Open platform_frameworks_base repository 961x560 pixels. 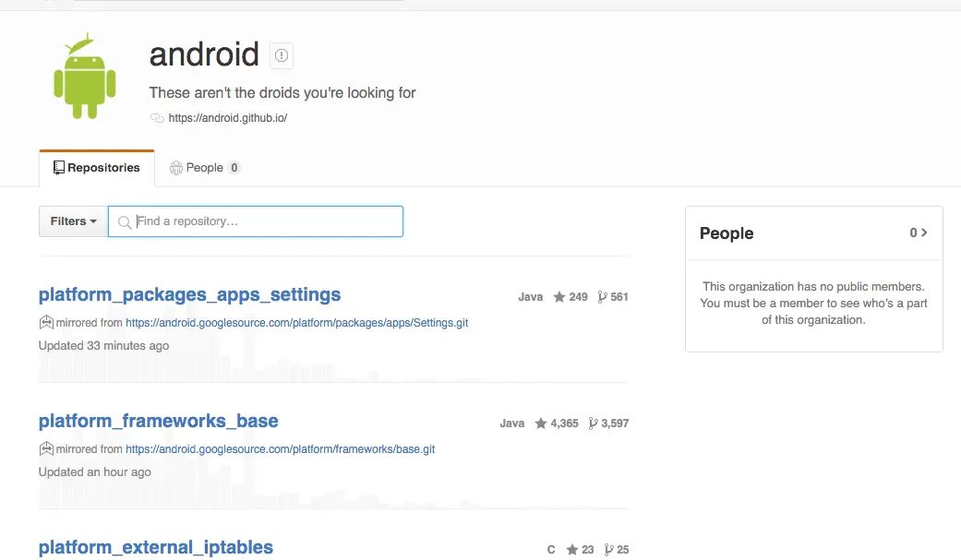158,421
